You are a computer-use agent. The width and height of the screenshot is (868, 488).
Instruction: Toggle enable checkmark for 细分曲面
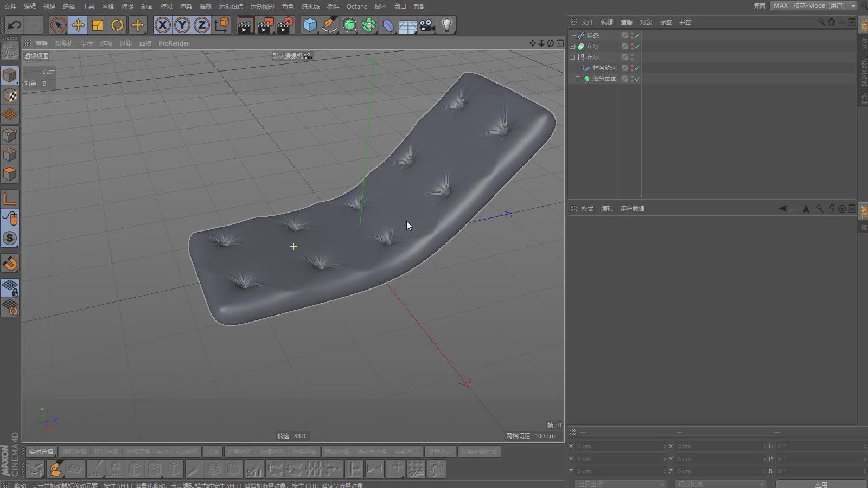point(637,79)
